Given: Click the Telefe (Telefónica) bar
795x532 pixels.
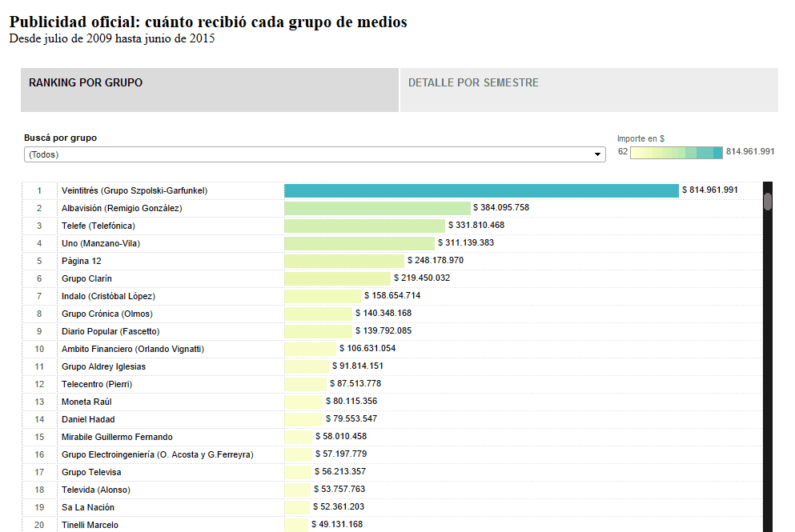Looking at the screenshot, I should coord(364,226).
